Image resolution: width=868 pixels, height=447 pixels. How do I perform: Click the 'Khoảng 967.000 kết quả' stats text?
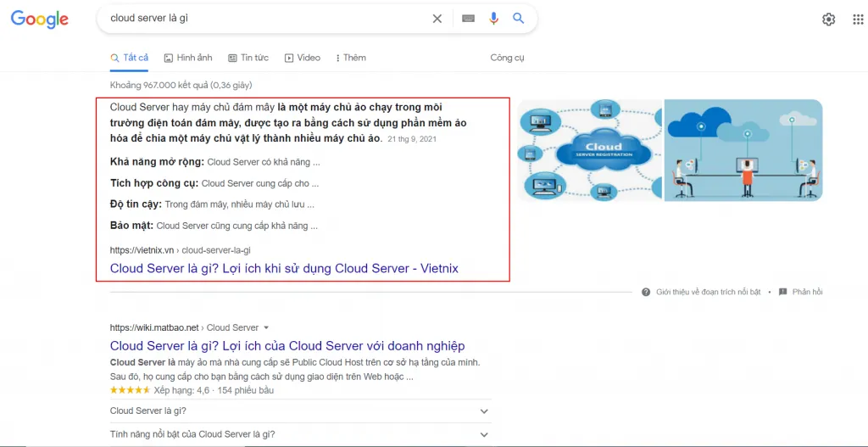(181, 86)
